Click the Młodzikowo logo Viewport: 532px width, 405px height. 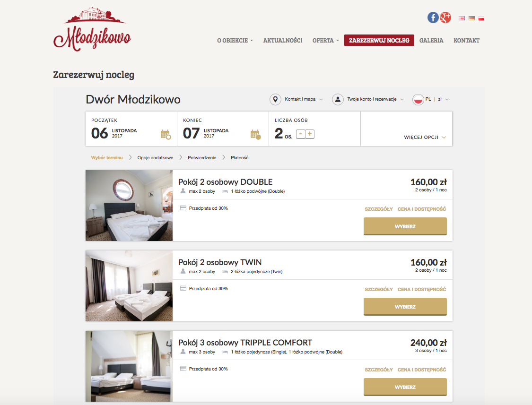[92, 29]
